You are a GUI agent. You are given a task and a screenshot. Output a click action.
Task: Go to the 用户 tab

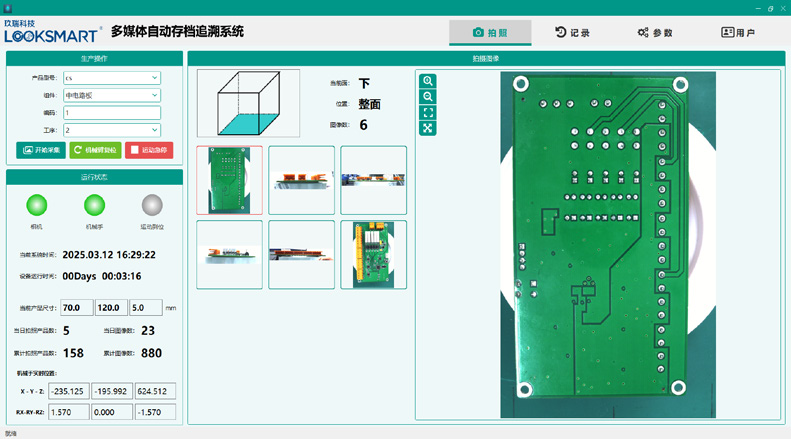pos(738,33)
